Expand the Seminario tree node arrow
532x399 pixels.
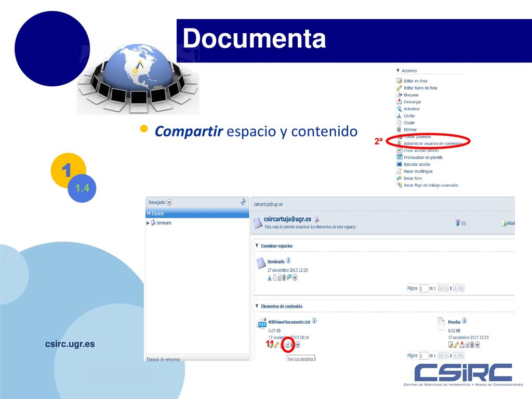[148, 223]
